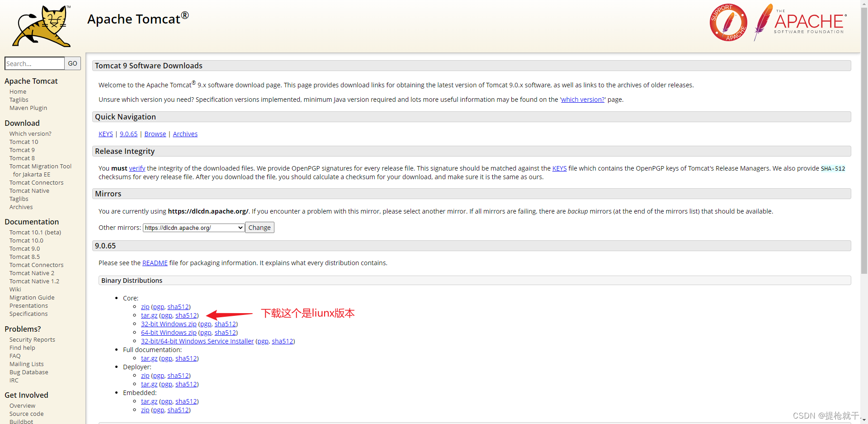
Task: Download Core tar.gz distribution
Action: click(149, 315)
